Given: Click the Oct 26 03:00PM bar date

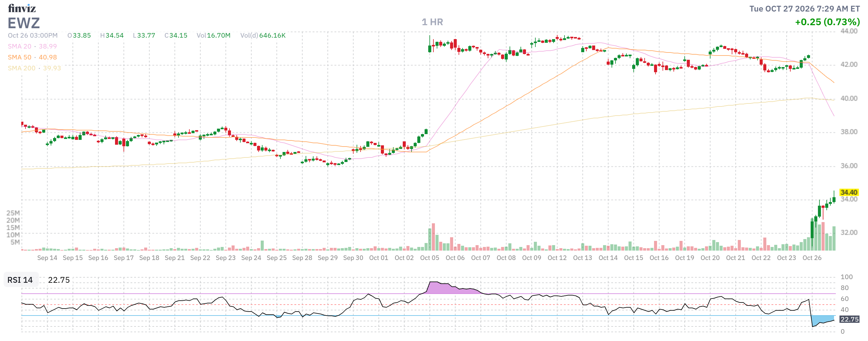Looking at the screenshot, I should (33, 35).
